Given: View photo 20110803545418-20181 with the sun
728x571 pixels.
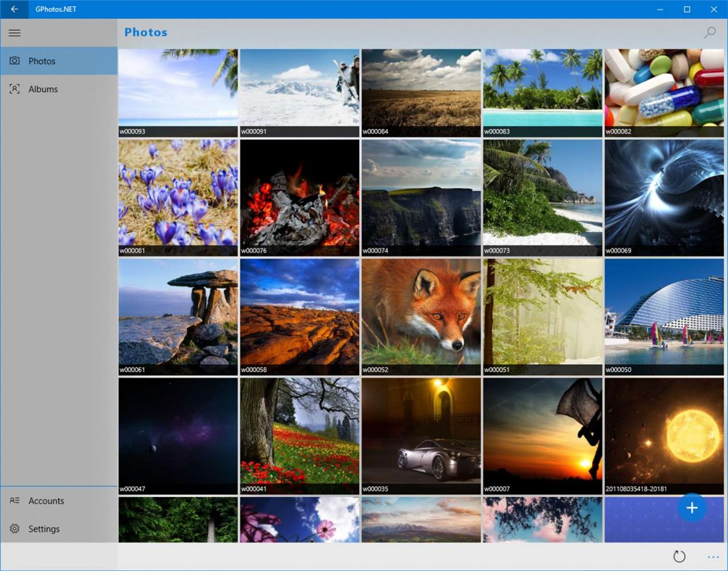Looking at the screenshot, I should coord(664,434).
